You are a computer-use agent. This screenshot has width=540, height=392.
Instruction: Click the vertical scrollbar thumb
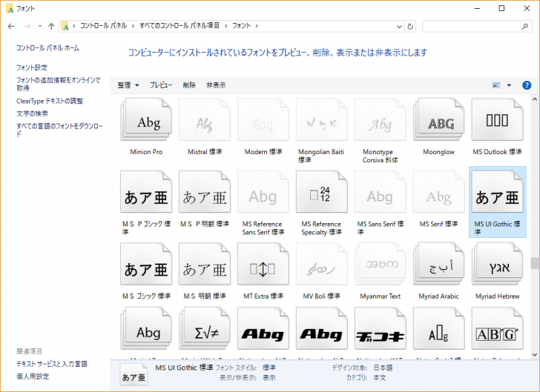[x=534, y=263]
